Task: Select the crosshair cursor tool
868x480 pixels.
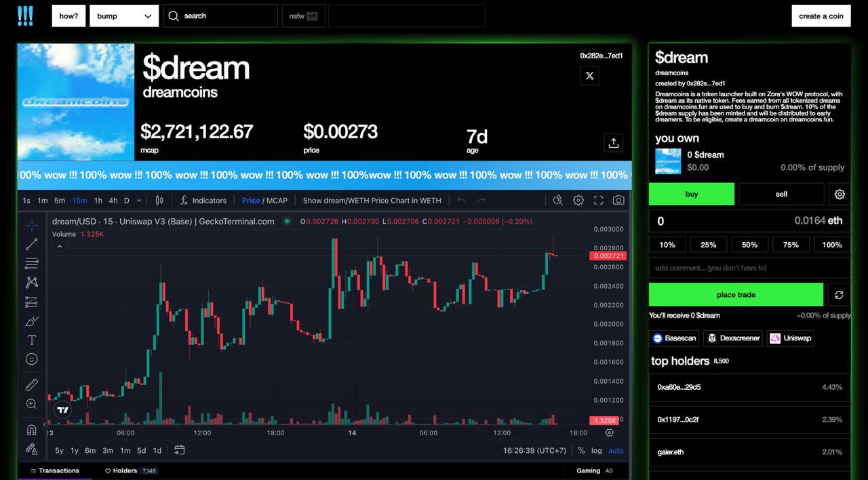Action: tap(31, 225)
